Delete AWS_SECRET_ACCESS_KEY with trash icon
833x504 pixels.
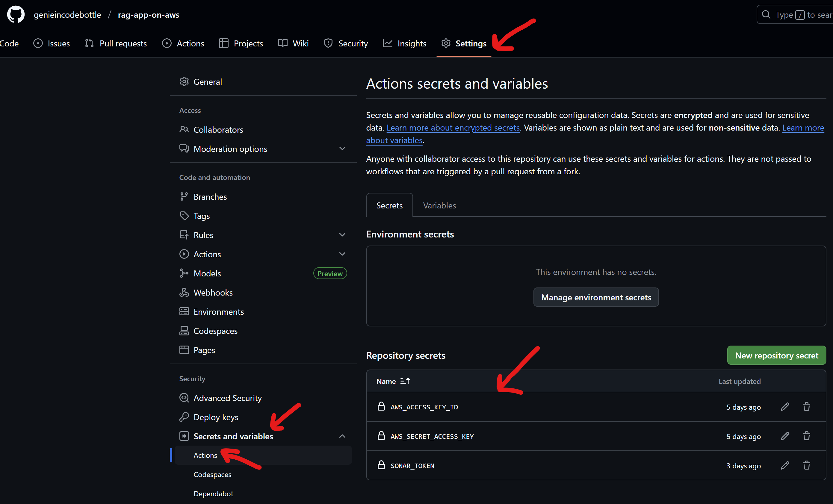(806, 436)
